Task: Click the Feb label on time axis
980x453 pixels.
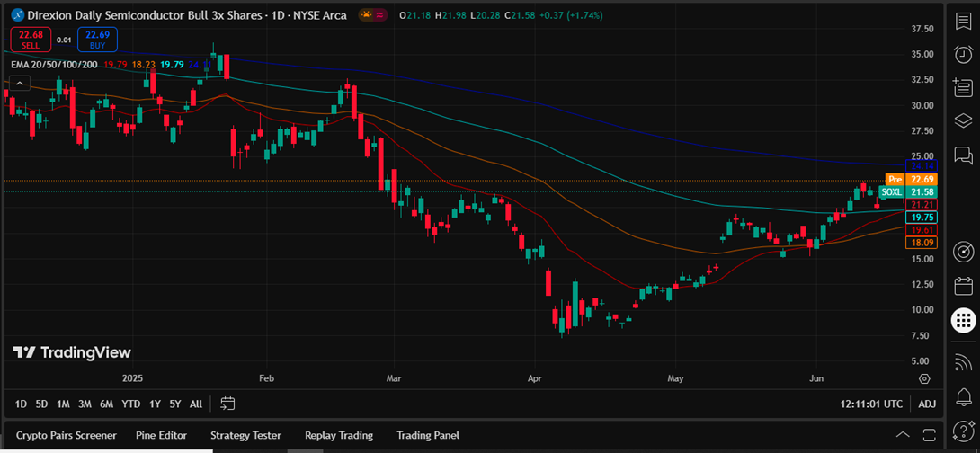Action: [x=267, y=378]
